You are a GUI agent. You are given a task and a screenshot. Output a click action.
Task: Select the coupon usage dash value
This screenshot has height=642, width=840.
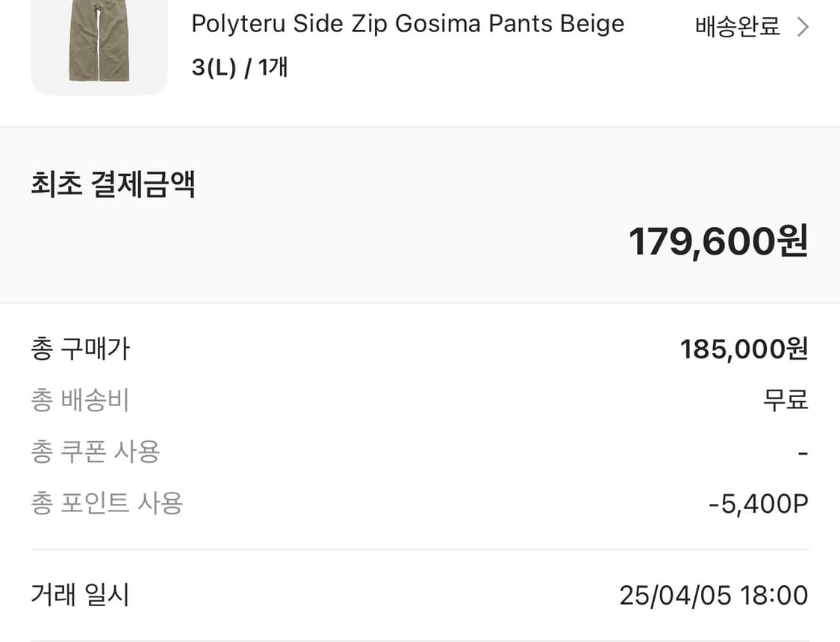click(802, 452)
